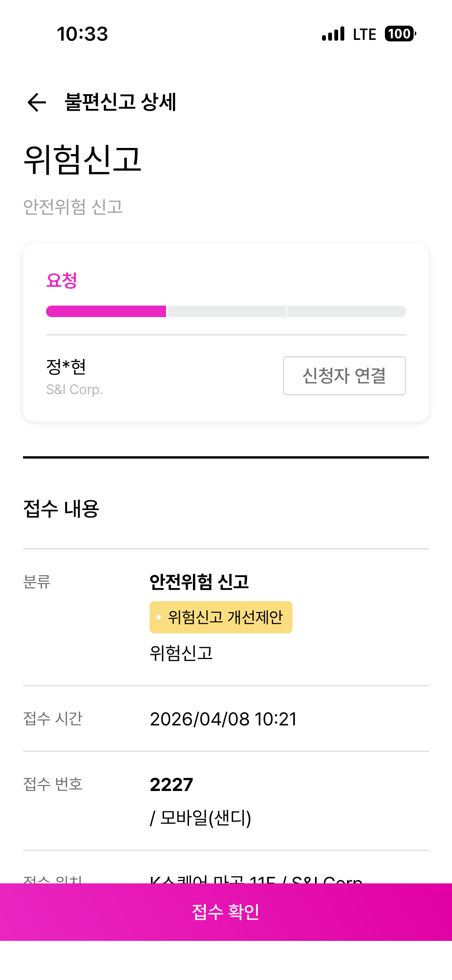Image resolution: width=452 pixels, height=980 pixels.
Task: Tap the middle gray progress segment
Action: tap(226, 311)
